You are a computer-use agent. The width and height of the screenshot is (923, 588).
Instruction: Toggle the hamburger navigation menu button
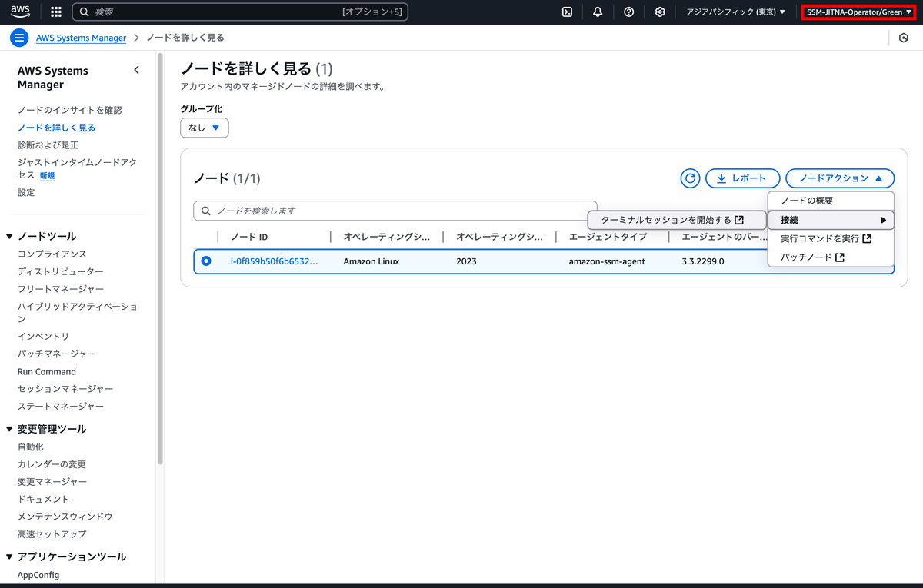19,38
